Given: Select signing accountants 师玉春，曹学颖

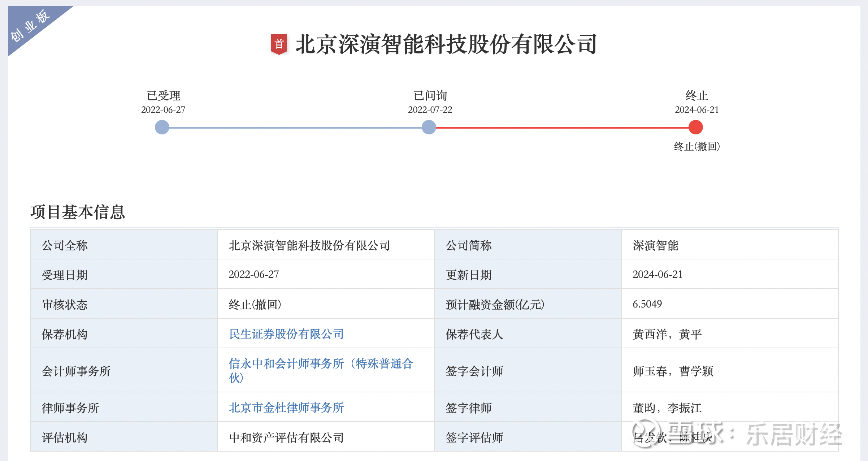Looking at the screenshot, I should 674,371.
